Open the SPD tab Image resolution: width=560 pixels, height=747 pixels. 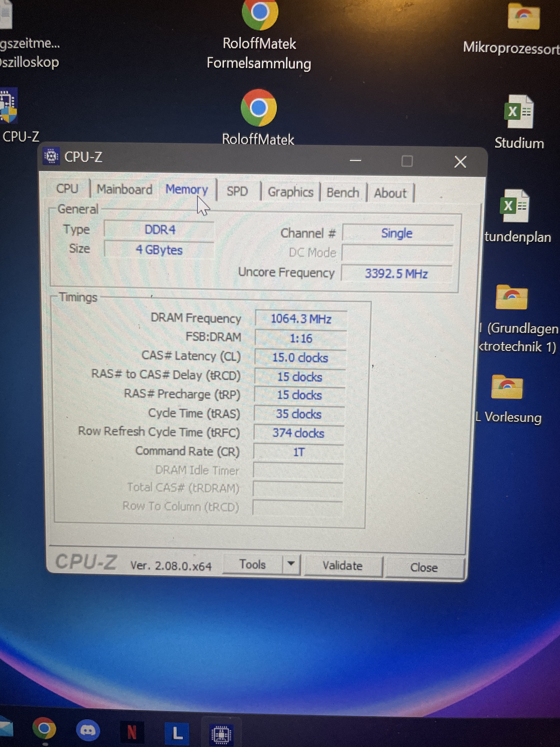tap(237, 192)
